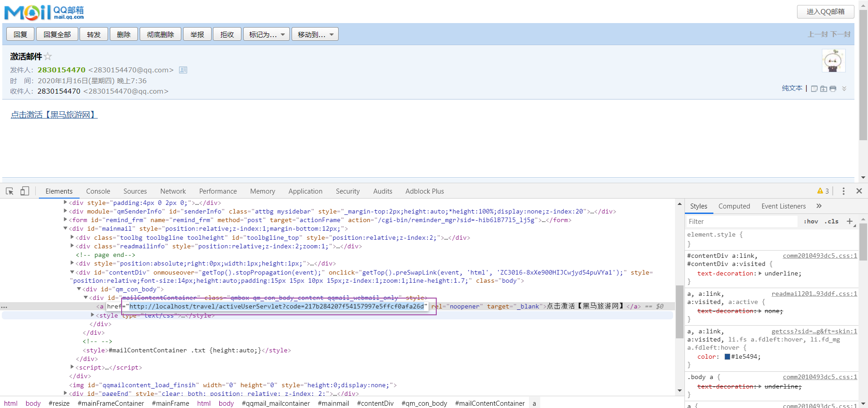This screenshot has height=408, width=868.
Task: Switch to the Sources tab
Action: pyautogui.click(x=135, y=191)
